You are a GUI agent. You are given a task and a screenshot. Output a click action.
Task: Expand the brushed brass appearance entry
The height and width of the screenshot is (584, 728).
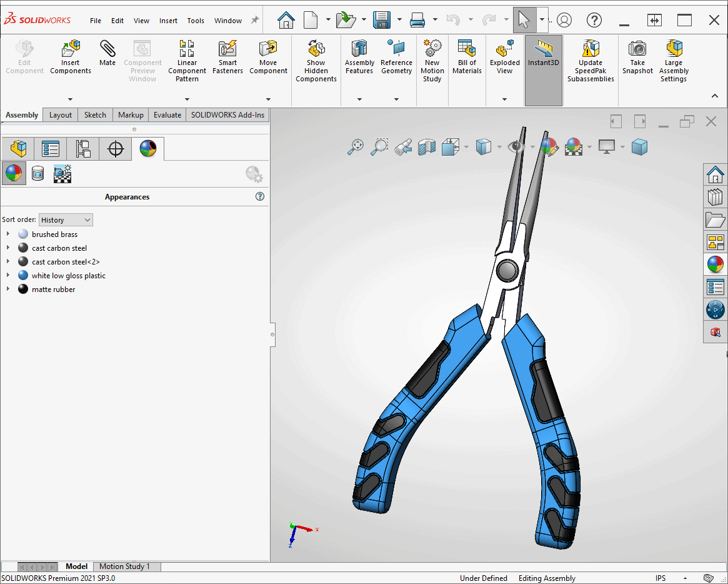pyautogui.click(x=7, y=234)
